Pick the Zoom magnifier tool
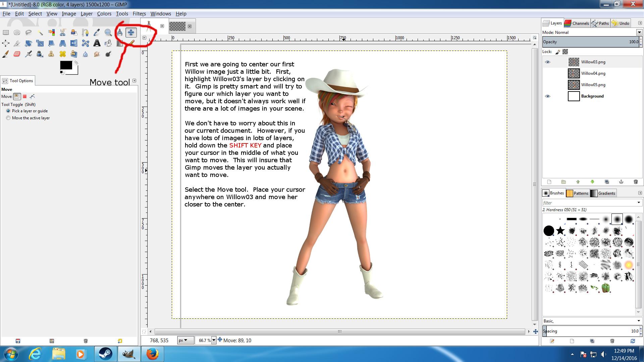This screenshot has height=362, width=644. [108, 33]
